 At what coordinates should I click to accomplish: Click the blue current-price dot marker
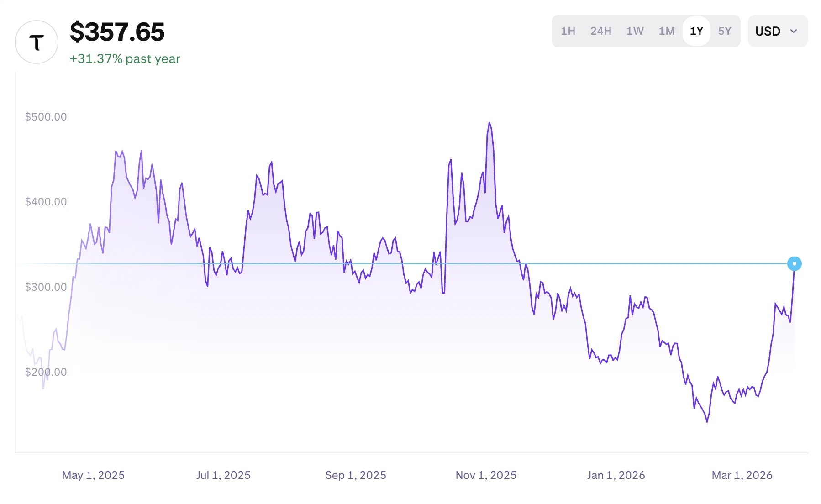(x=795, y=264)
